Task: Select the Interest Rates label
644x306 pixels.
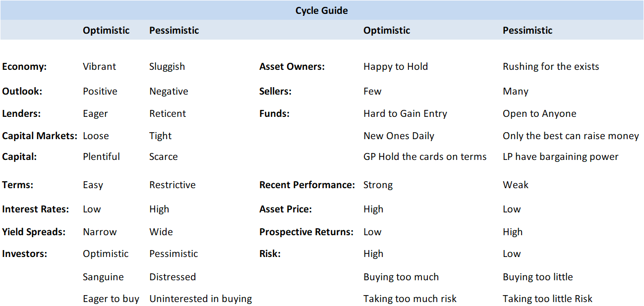Action: click(36, 209)
